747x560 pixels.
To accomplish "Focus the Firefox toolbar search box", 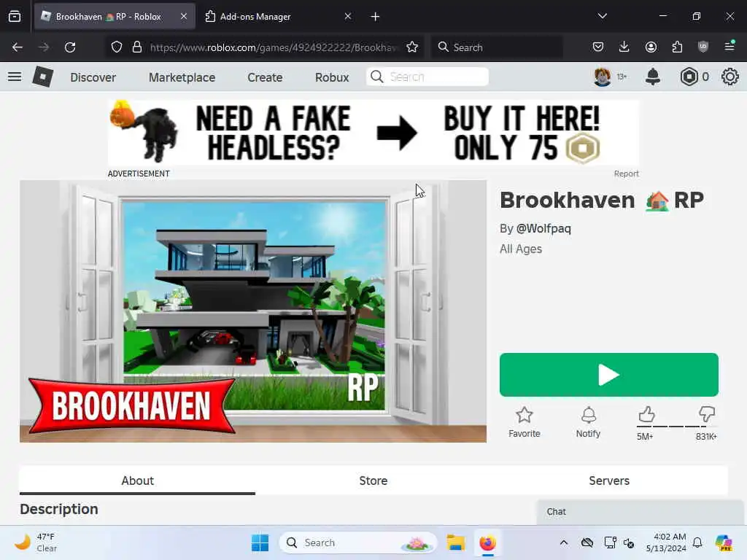I will (x=497, y=47).
